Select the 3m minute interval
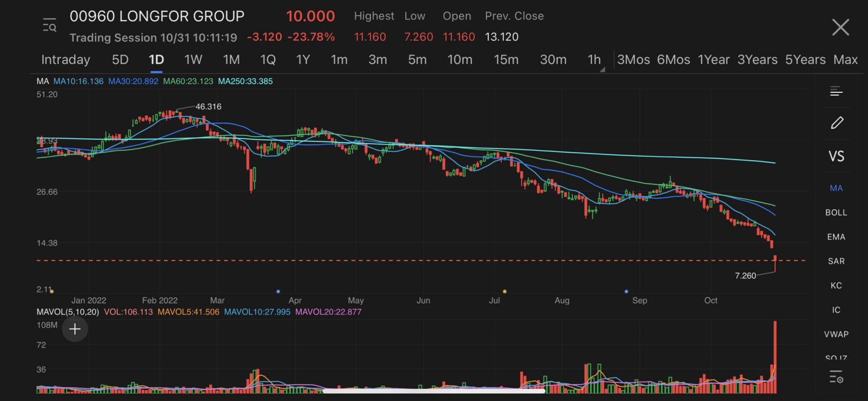Image resolution: width=868 pixels, height=401 pixels. (378, 60)
